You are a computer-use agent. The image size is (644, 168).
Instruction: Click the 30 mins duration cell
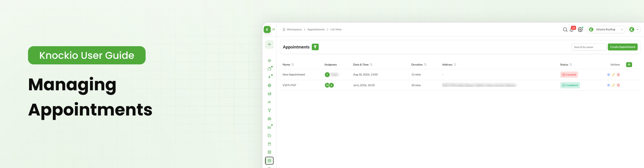click(416, 85)
